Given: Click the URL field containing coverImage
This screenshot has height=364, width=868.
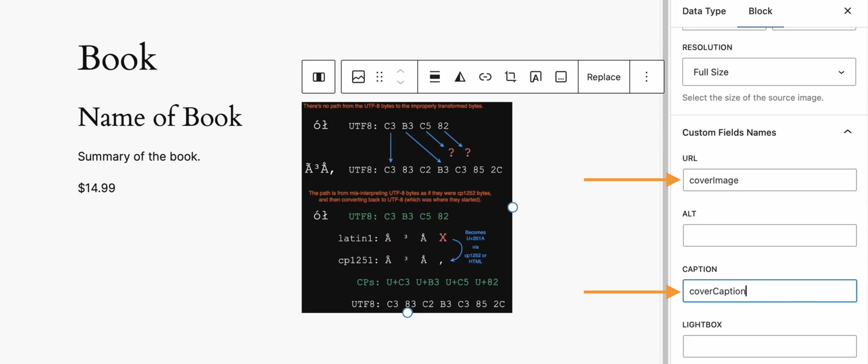Looking at the screenshot, I should pyautogui.click(x=770, y=180).
